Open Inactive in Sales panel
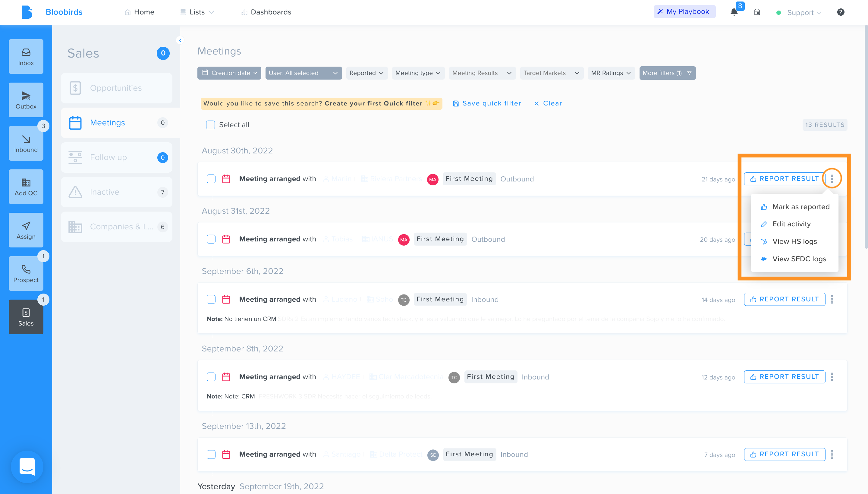The height and width of the screenshot is (494, 868). [116, 192]
